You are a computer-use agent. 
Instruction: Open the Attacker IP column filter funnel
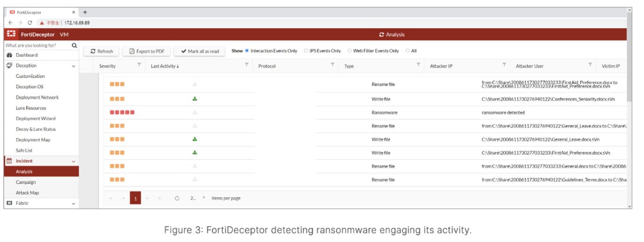click(x=504, y=65)
